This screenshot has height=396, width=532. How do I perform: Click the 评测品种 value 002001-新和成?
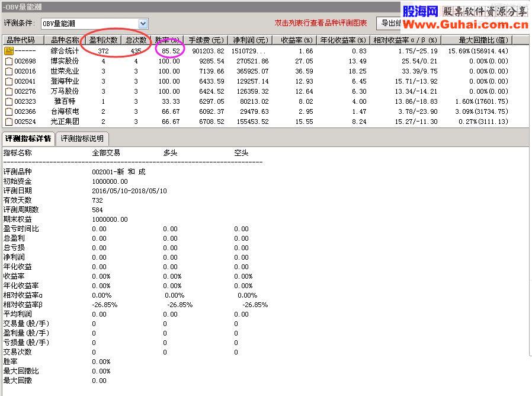click(x=118, y=172)
